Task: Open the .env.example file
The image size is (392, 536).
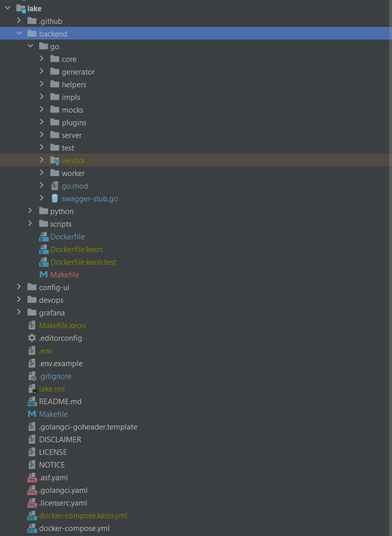Action: tap(61, 363)
